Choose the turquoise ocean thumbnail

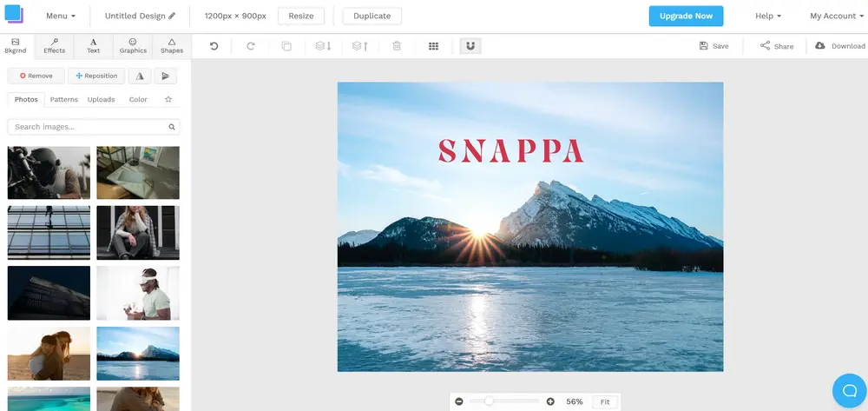[x=49, y=399]
